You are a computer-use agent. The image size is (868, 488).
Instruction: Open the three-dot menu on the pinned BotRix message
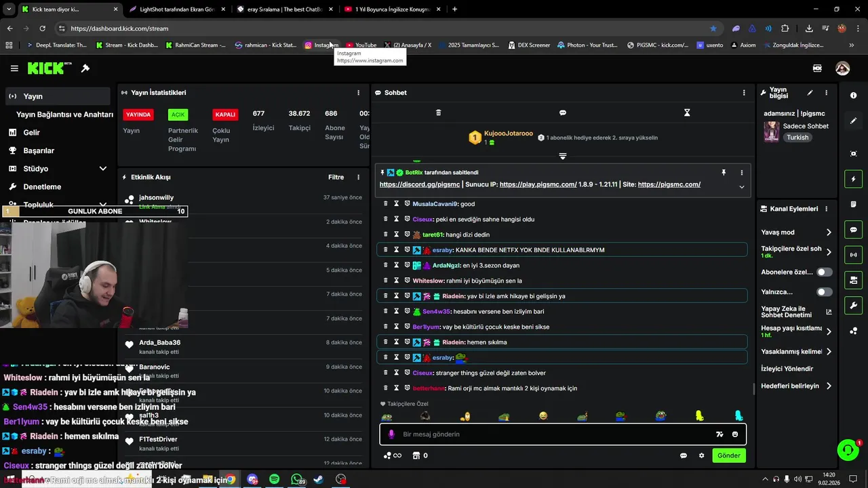[x=741, y=173]
